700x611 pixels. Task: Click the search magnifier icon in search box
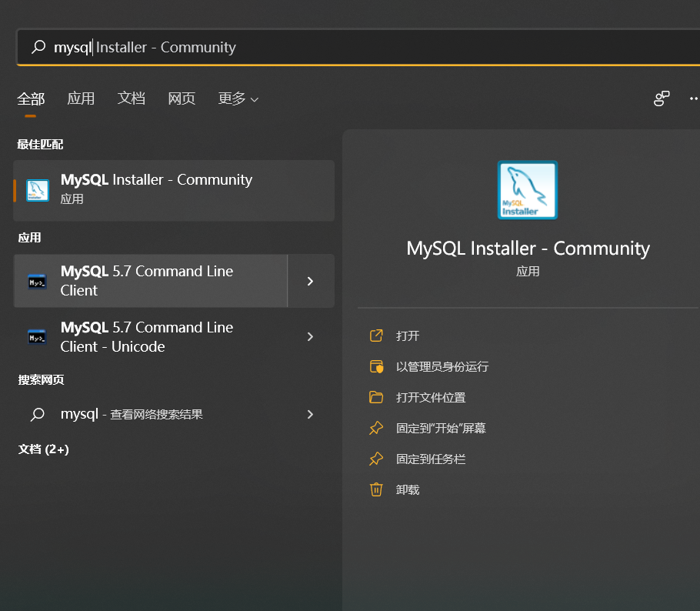point(38,47)
